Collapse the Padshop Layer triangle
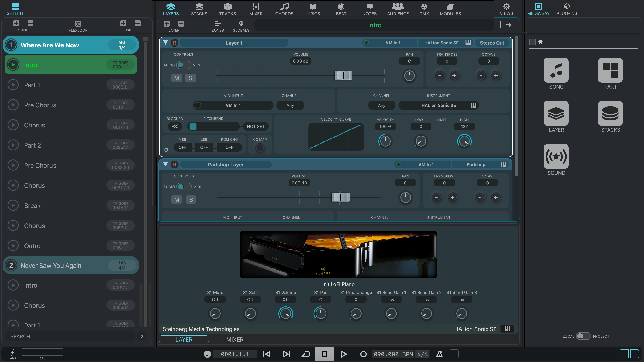The image size is (644, 362). [165, 164]
